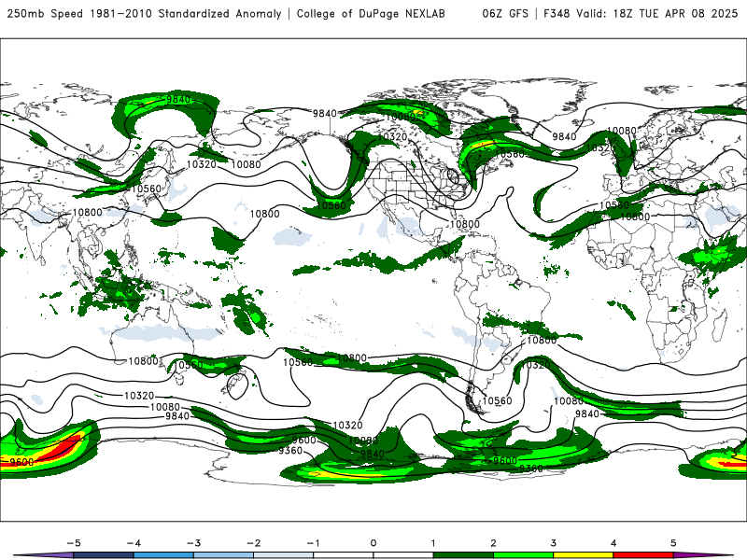Click the '9840' contour label over northern Siberia
Image resolution: width=747 pixels, height=560 pixels.
click(178, 100)
